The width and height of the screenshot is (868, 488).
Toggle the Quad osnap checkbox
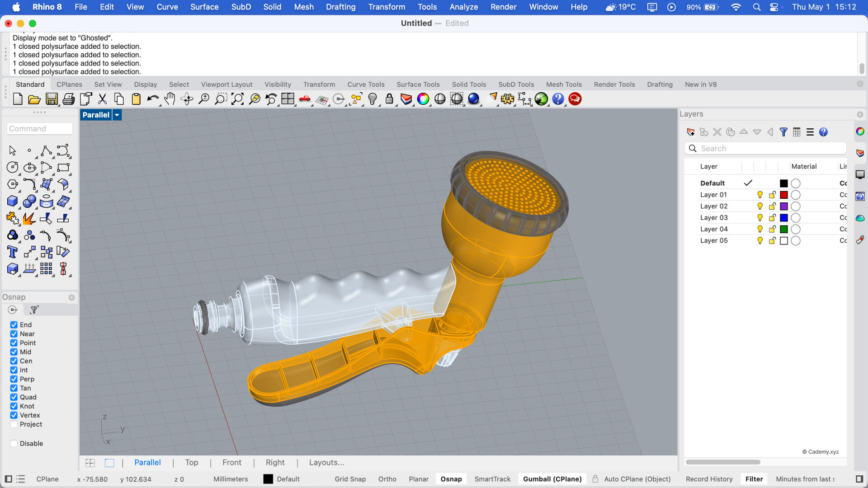pyautogui.click(x=14, y=397)
